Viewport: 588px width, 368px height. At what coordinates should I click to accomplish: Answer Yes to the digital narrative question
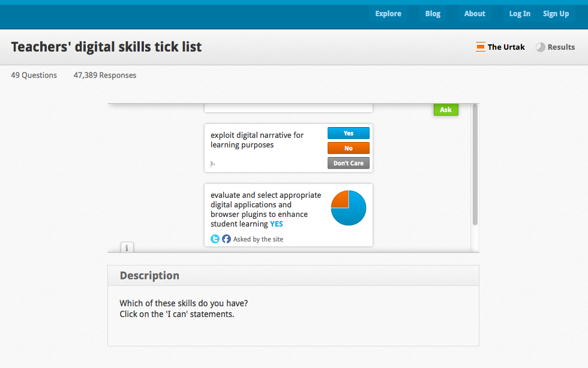pos(349,133)
